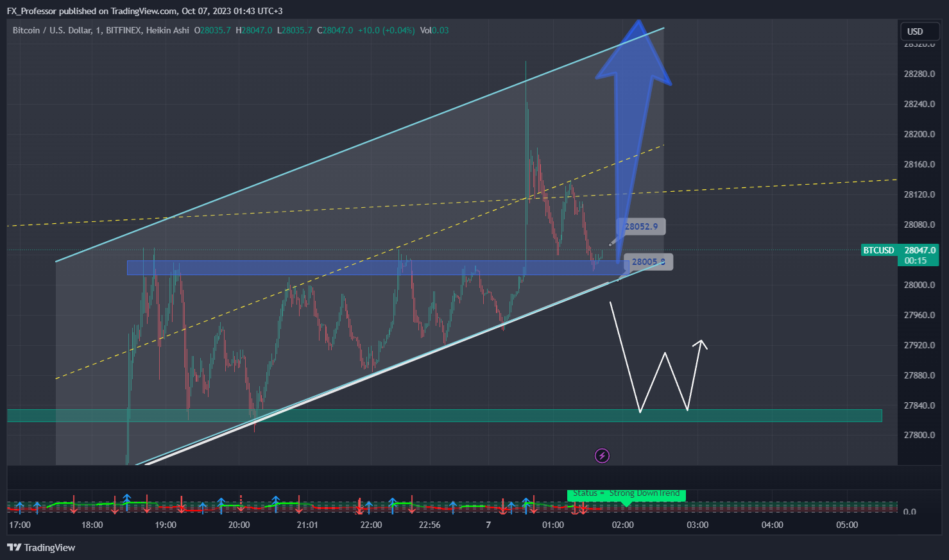Viewport: 949px width, 560px height.
Task: Click the current price label 28047.0
Action: tap(919, 250)
